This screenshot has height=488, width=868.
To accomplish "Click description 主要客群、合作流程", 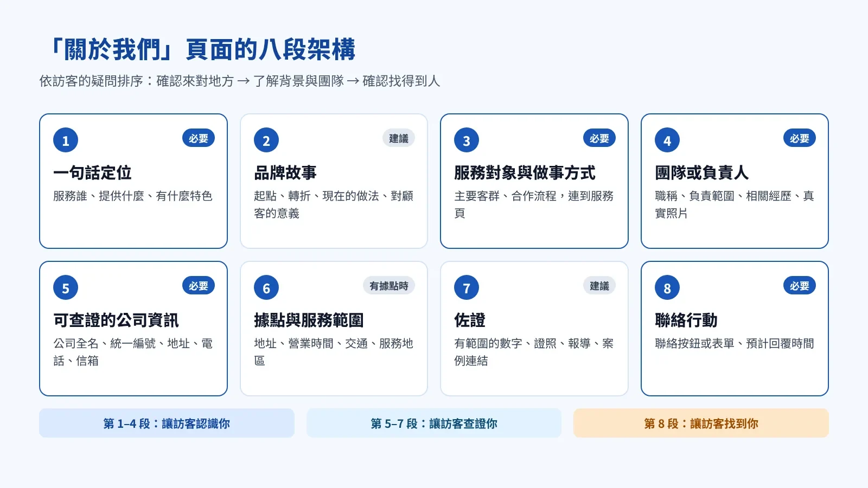I will pyautogui.click(x=534, y=204).
